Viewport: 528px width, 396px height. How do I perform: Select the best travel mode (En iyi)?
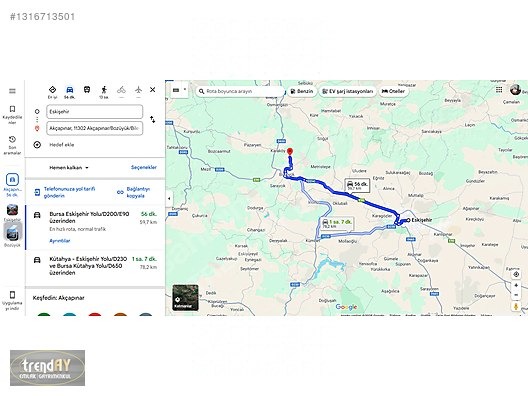tap(52, 92)
